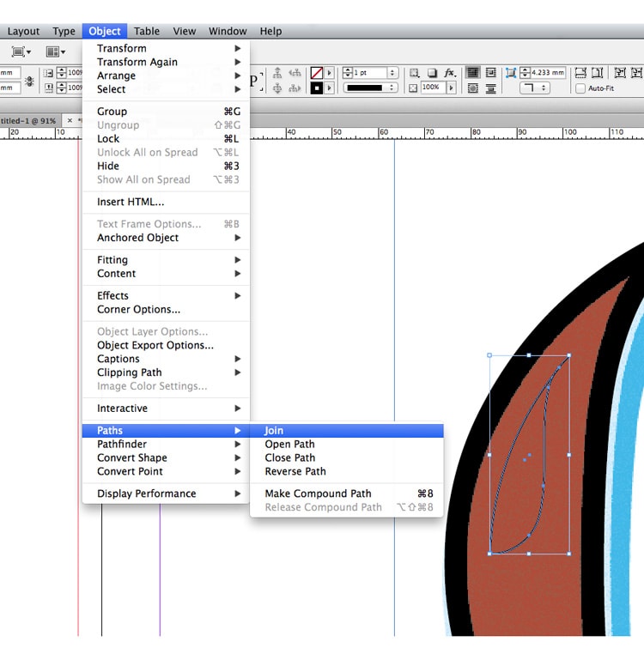Image resolution: width=644 pixels, height=666 pixels.
Task: Expand the Effects submenu
Action: pyautogui.click(x=166, y=295)
